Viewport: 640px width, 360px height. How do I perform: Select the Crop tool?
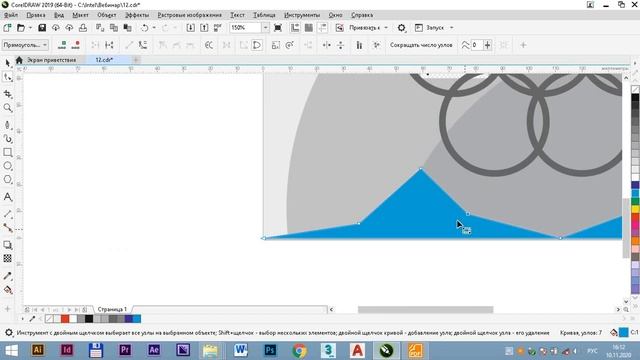pos(7,94)
